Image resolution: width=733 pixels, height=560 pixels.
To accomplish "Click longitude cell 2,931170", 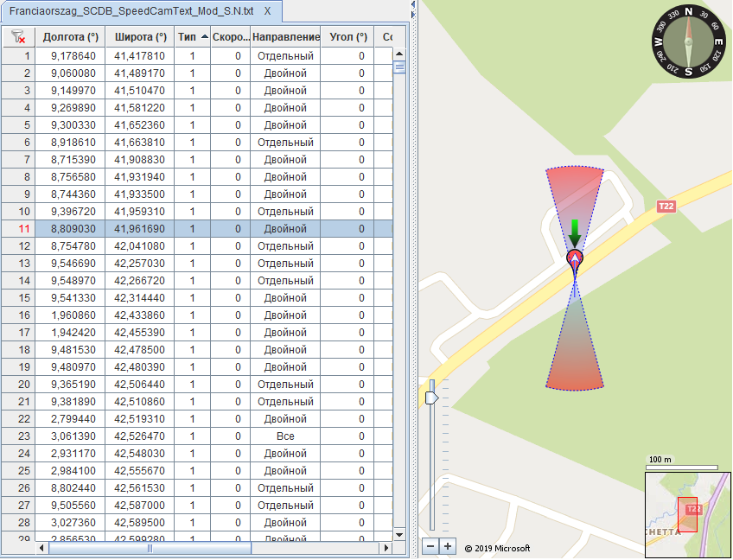I will tap(70, 454).
